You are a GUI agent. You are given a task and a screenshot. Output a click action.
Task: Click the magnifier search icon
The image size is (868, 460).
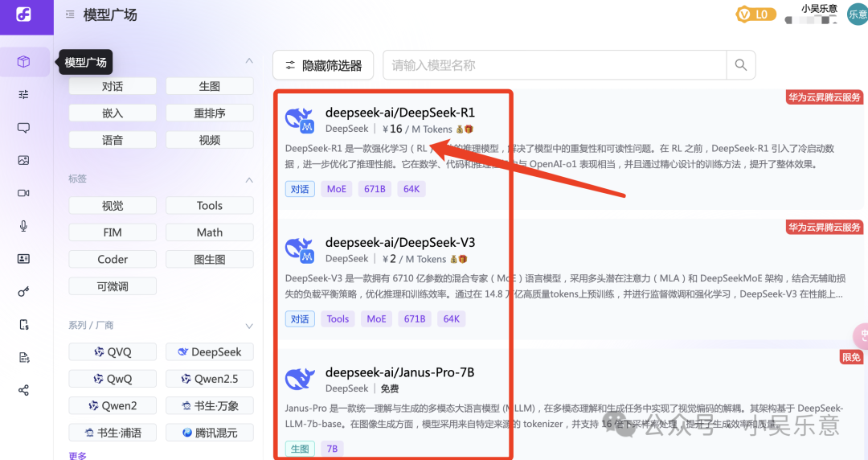pos(741,65)
